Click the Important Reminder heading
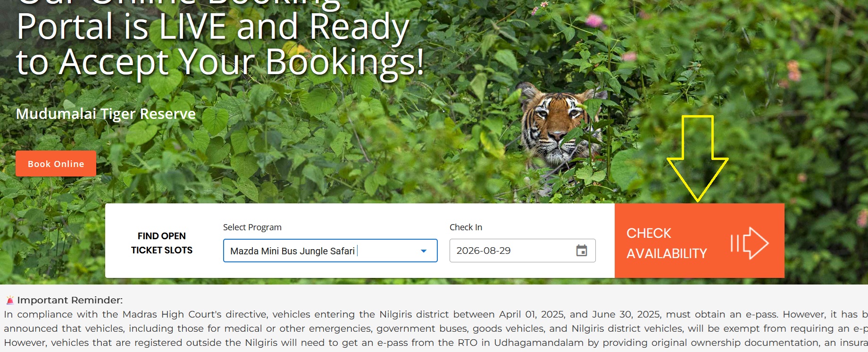 [x=70, y=300]
